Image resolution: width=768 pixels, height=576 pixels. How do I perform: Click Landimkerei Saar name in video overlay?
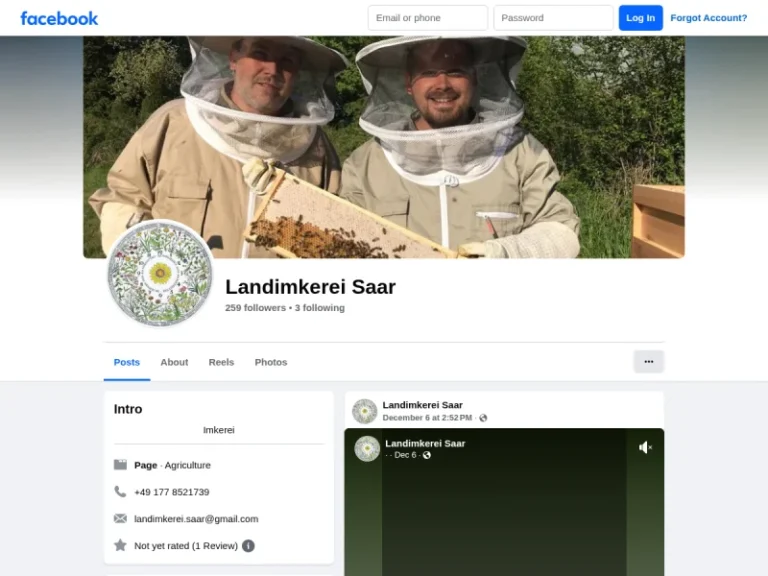425,443
